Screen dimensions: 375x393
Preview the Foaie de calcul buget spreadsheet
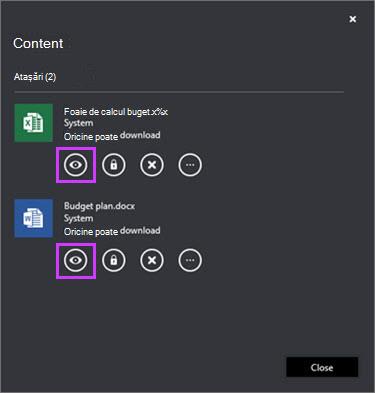pyautogui.click(x=76, y=165)
